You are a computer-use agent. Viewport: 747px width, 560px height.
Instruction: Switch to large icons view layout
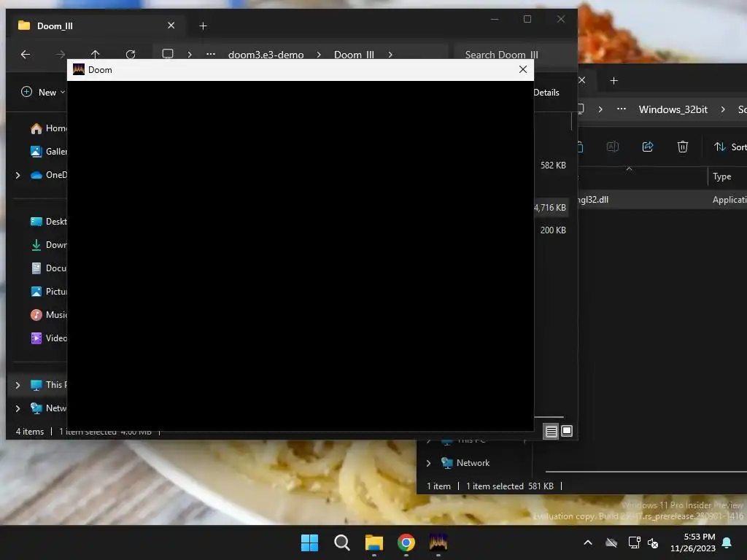[567, 431]
